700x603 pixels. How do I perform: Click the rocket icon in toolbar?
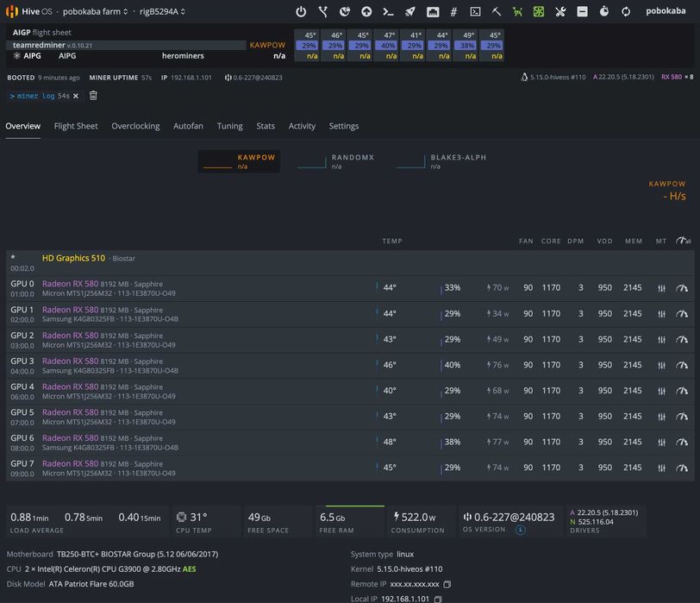409,11
